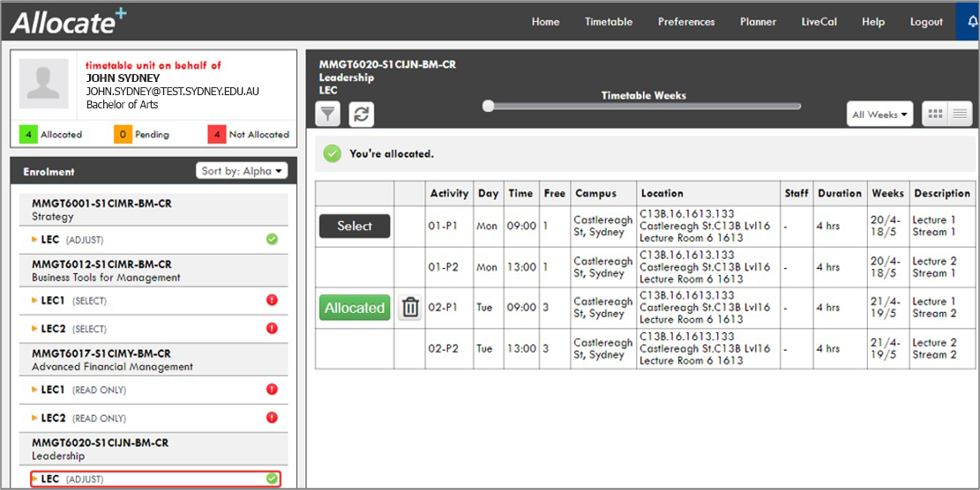980x490 pixels.
Task: Click the green Allocated button
Action: coord(354,308)
